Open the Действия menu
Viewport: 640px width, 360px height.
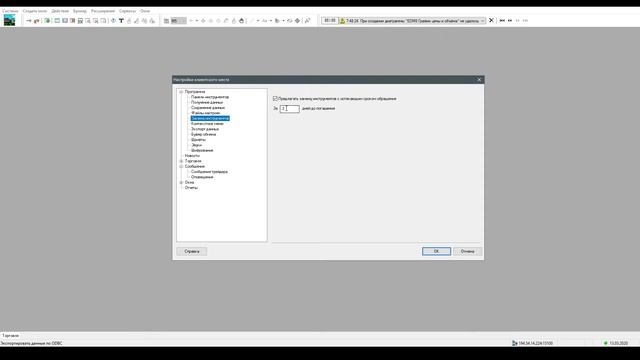click(x=60, y=11)
